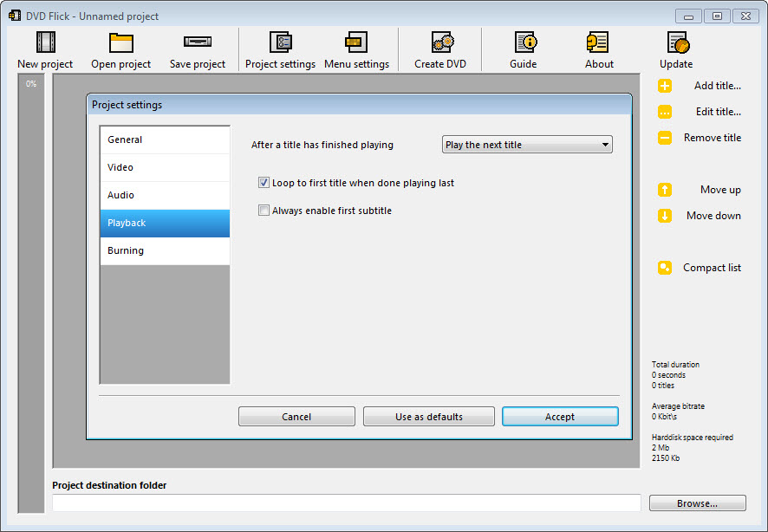768x532 pixels.
Task: Click the Add title... label
Action: (717, 86)
